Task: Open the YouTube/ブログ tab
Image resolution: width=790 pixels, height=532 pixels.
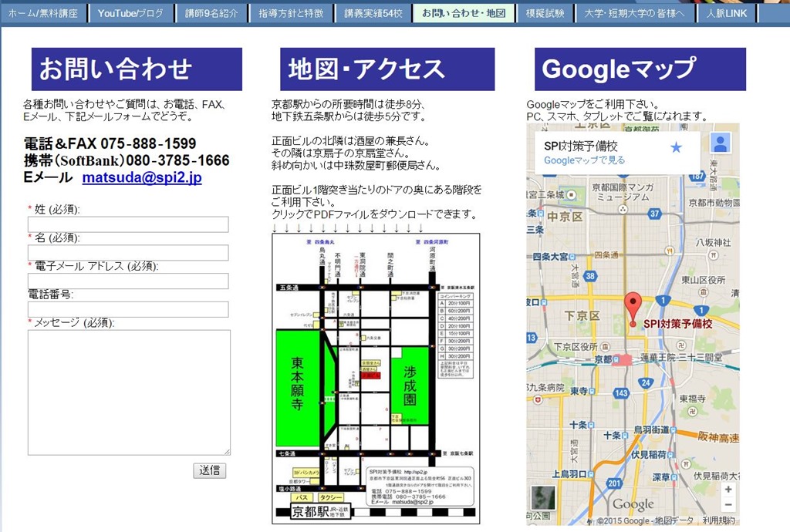Action: coord(130,14)
